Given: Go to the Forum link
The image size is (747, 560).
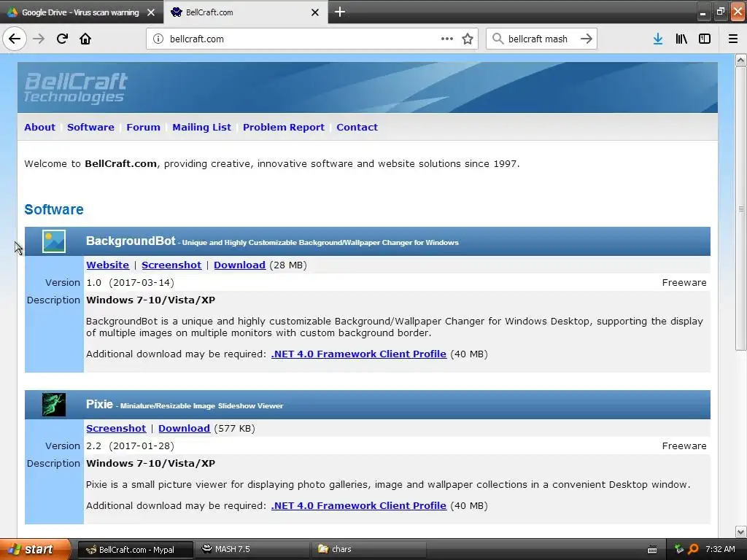Looking at the screenshot, I should click(143, 127).
